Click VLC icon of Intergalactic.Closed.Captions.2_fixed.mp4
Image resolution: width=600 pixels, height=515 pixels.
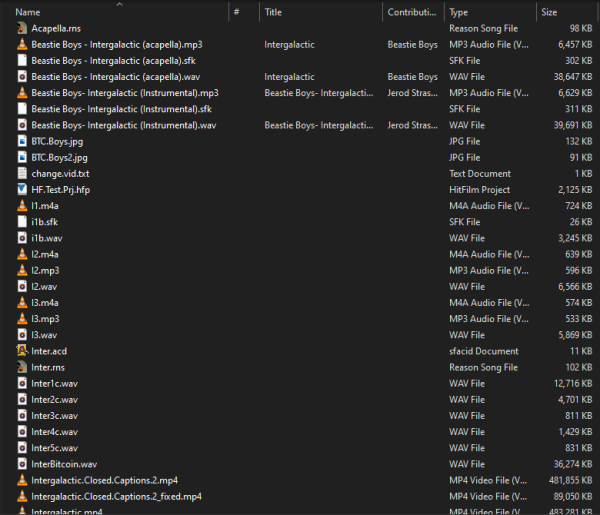coord(22,496)
